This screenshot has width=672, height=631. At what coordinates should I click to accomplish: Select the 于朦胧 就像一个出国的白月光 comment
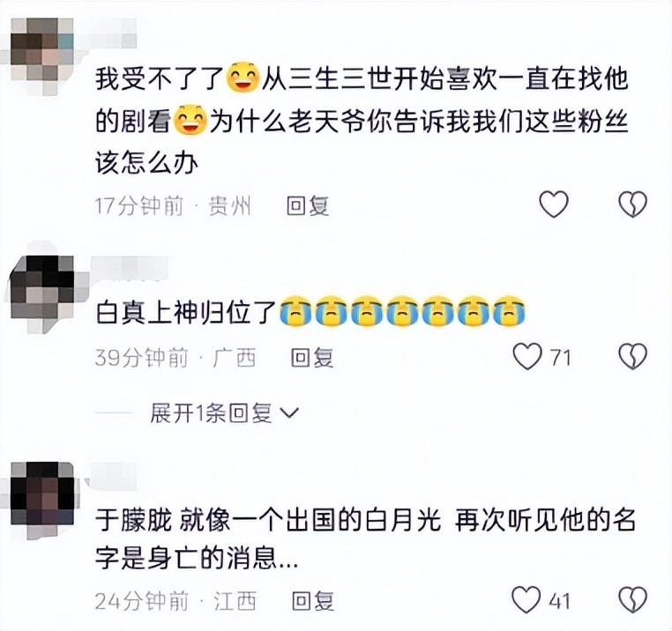[365, 538]
